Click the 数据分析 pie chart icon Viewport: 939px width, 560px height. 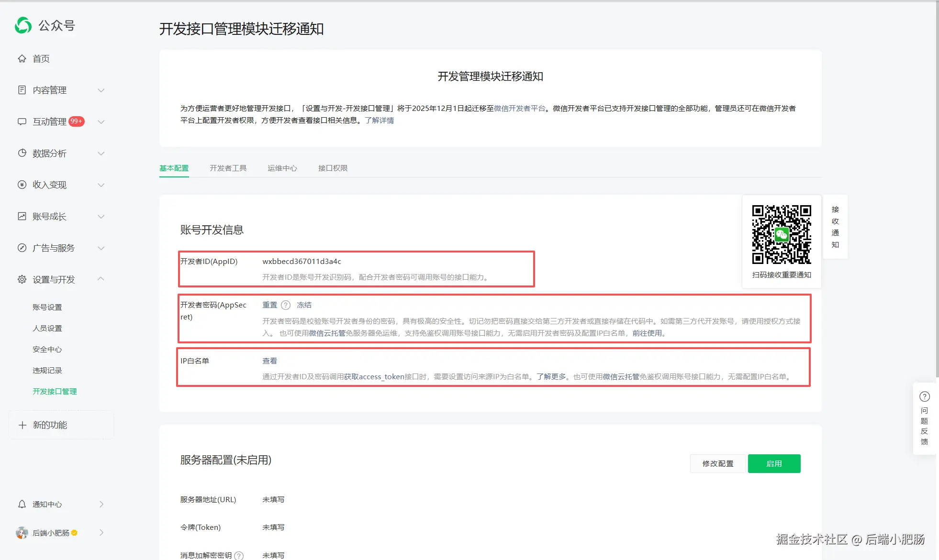[22, 153]
